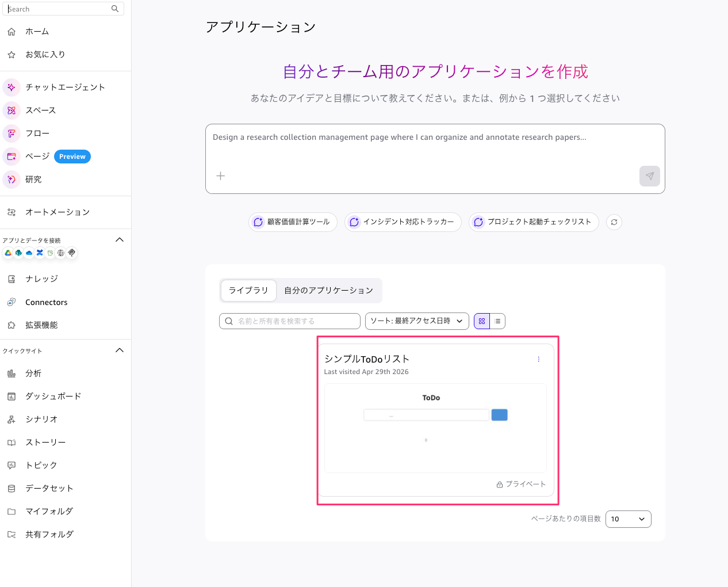Viewport: 728px width, 587px height.
Task: Switch to list view layout
Action: pyautogui.click(x=497, y=321)
